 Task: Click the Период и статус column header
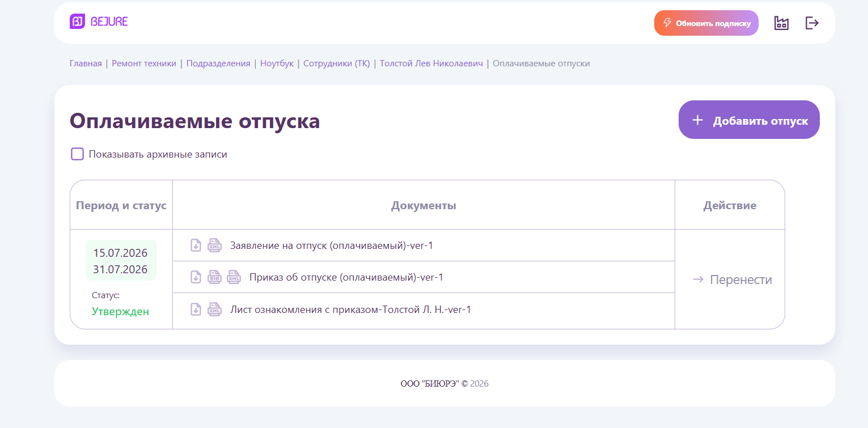coord(121,205)
